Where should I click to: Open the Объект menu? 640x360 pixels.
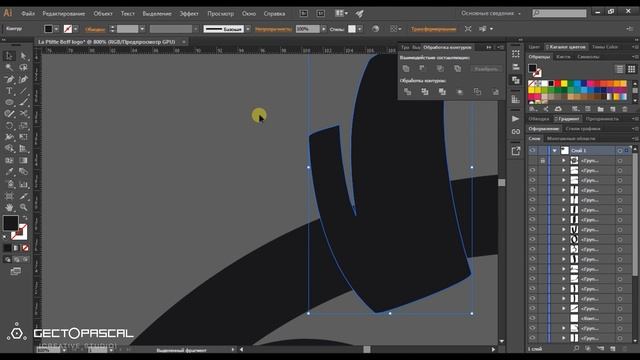(103, 13)
